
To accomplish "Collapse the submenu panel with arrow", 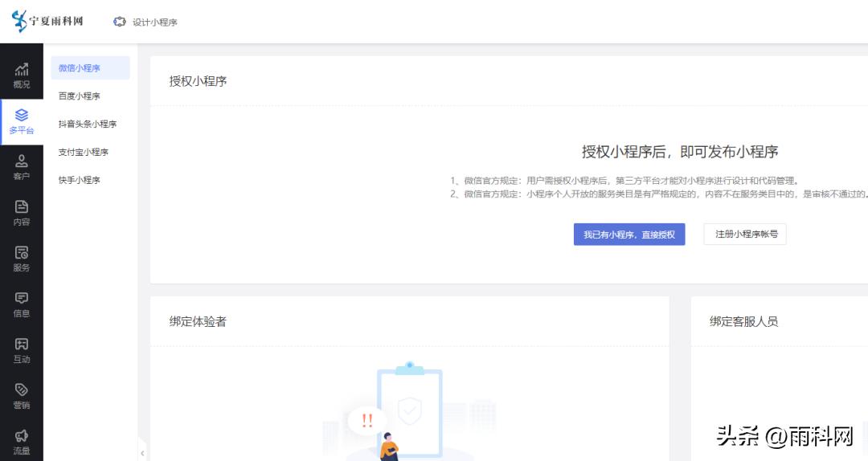I will [x=142, y=453].
